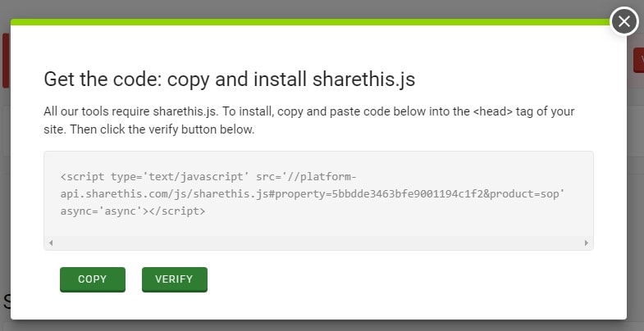Viewport: 644px width, 331px height.
Task: Click the instruction paragraph about head tag
Action: pos(308,120)
